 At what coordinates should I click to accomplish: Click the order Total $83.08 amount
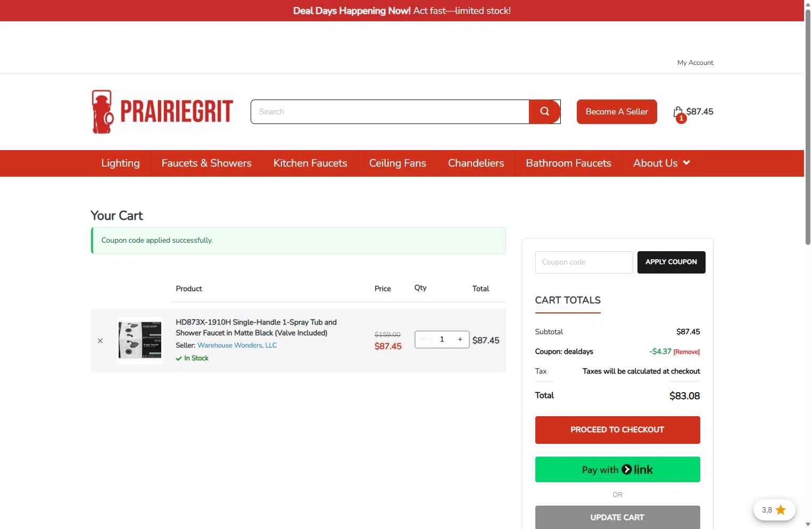pyautogui.click(x=685, y=396)
